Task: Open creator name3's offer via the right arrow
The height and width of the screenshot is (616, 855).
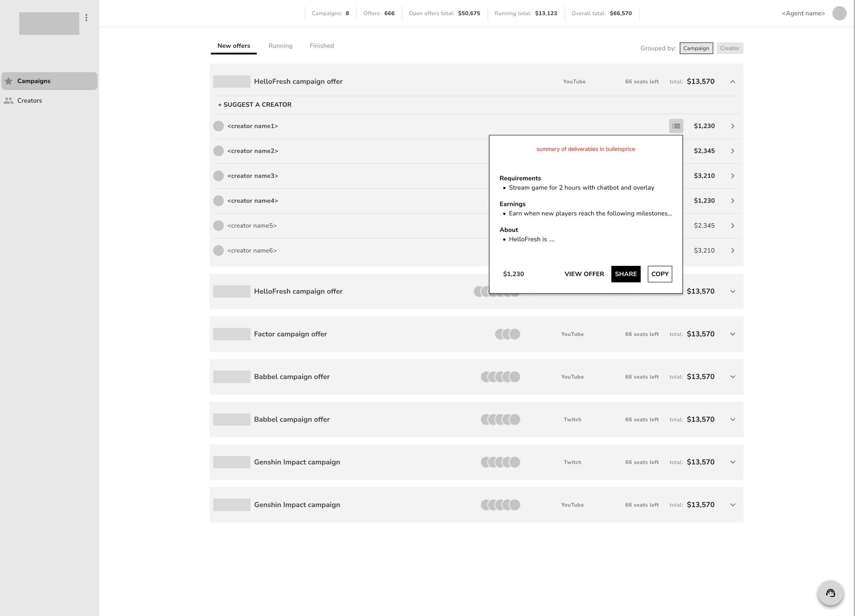Action: pyautogui.click(x=733, y=175)
